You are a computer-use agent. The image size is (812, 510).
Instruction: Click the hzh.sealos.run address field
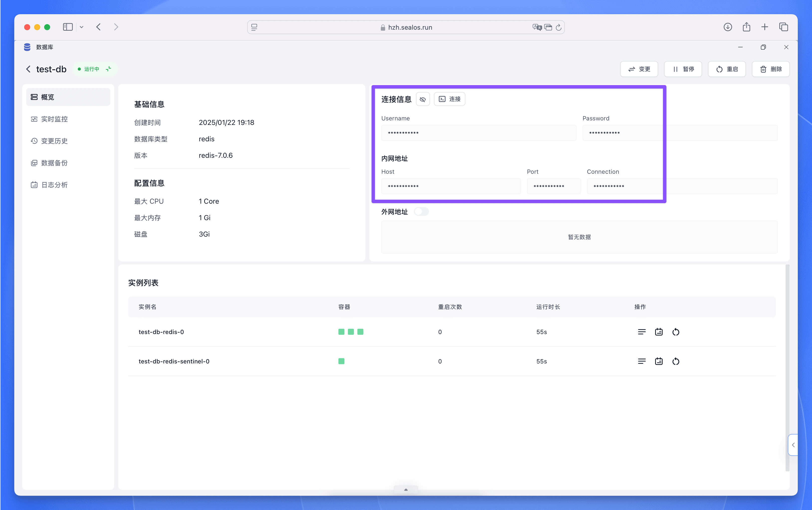click(x=406, y=27)
